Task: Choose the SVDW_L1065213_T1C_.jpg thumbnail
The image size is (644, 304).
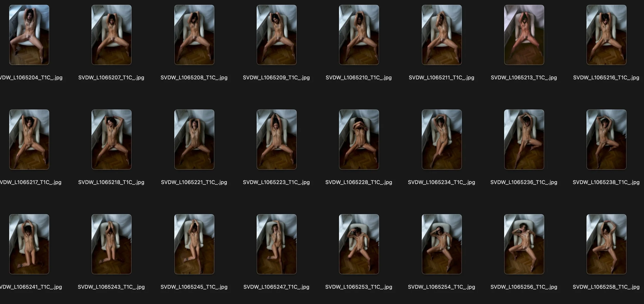Action: click(x=524, y=35)
